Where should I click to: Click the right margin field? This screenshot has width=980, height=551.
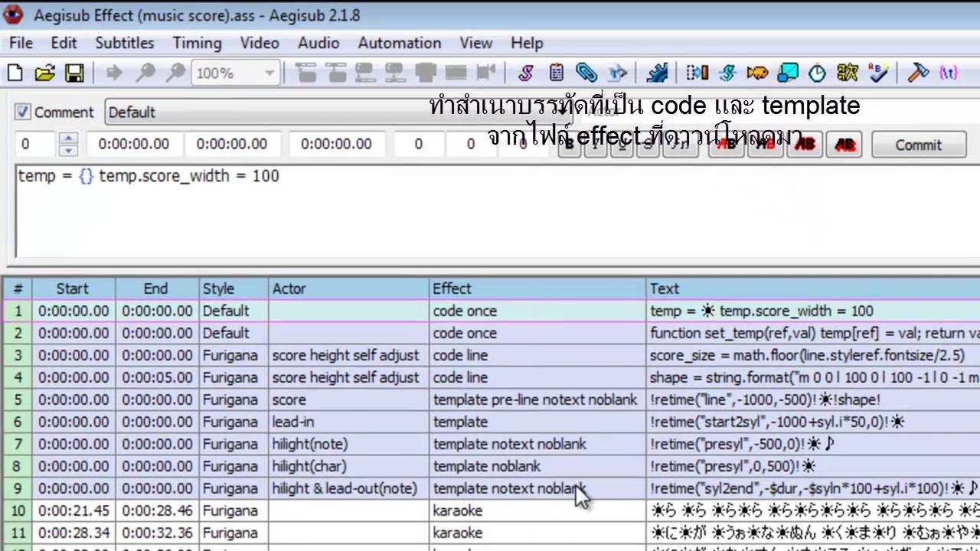(x=470, y=144)
